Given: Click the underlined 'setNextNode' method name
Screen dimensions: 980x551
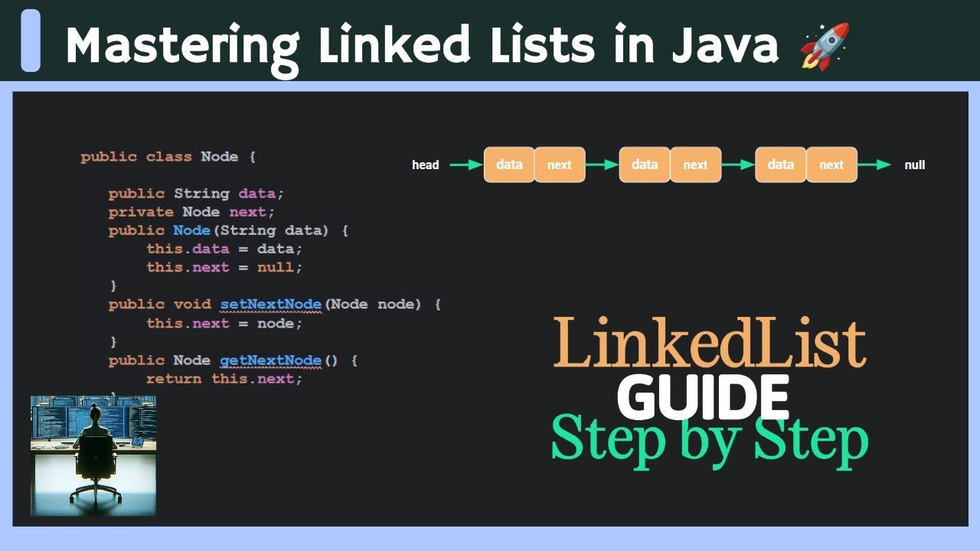Looking at the screenshot, I should coord(271,305).
